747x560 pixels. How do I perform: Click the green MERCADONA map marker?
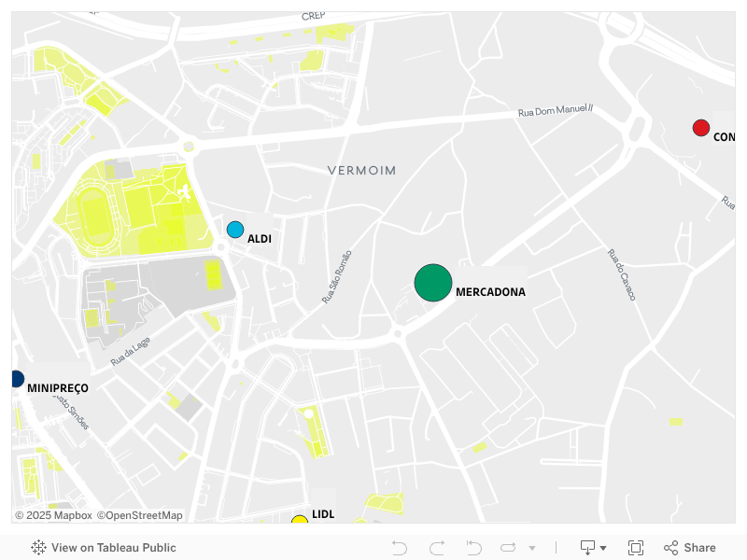tap(433, 283)
